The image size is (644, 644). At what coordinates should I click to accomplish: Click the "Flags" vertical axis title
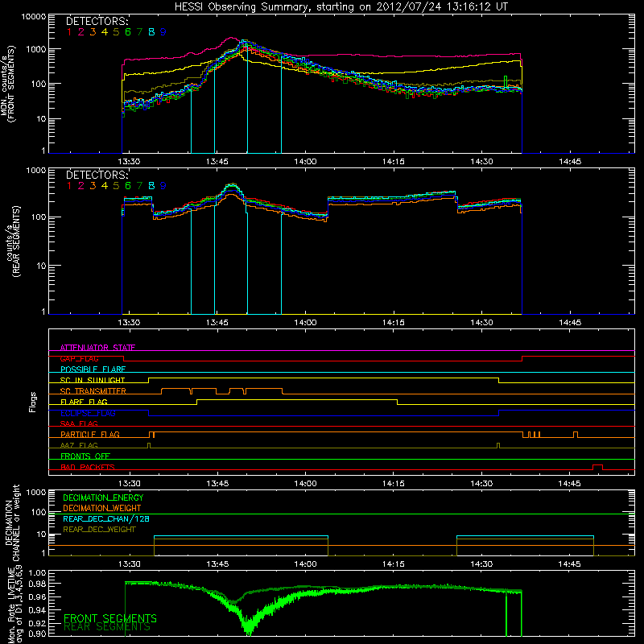pyautogui.click(x=33, y=402)
